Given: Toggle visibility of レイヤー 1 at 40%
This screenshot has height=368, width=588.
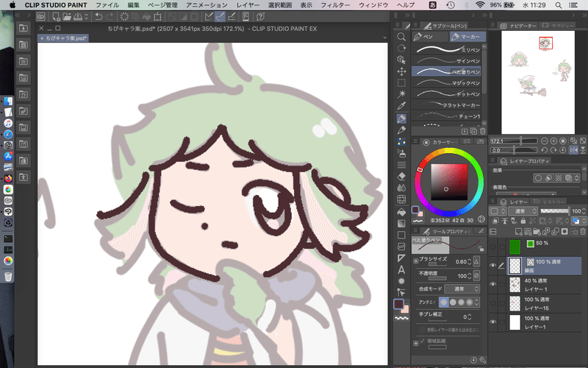Looking at the screenshot, I should 492,284.
